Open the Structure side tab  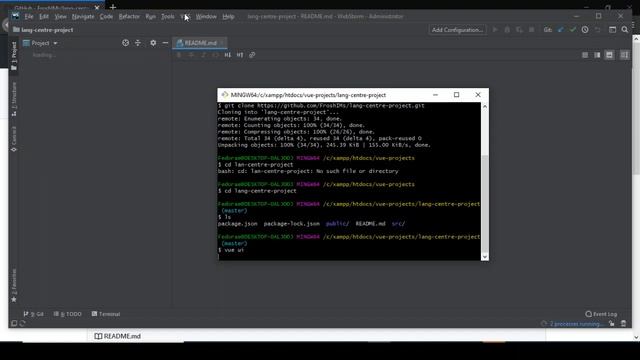[14, 99]
